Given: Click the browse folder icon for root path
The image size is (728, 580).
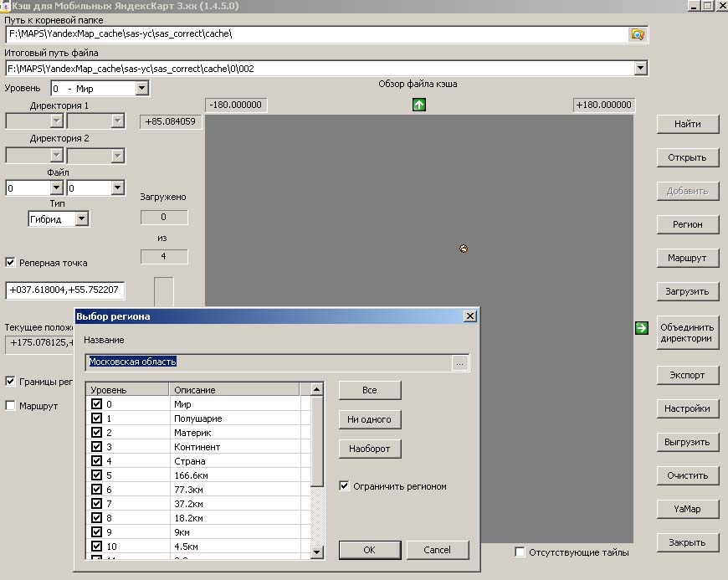Looking at the screenshot, I should tap(638, 34).
